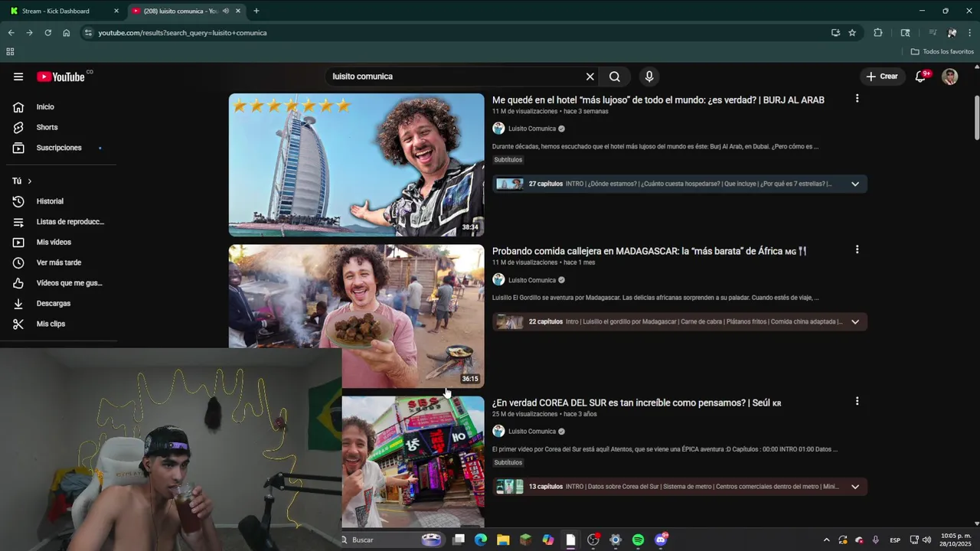The height and width of the screenshot is (551, 980).
Task: Open the Chrome search tabs icon
Action: pyautogui.click(x=905, y=33)
